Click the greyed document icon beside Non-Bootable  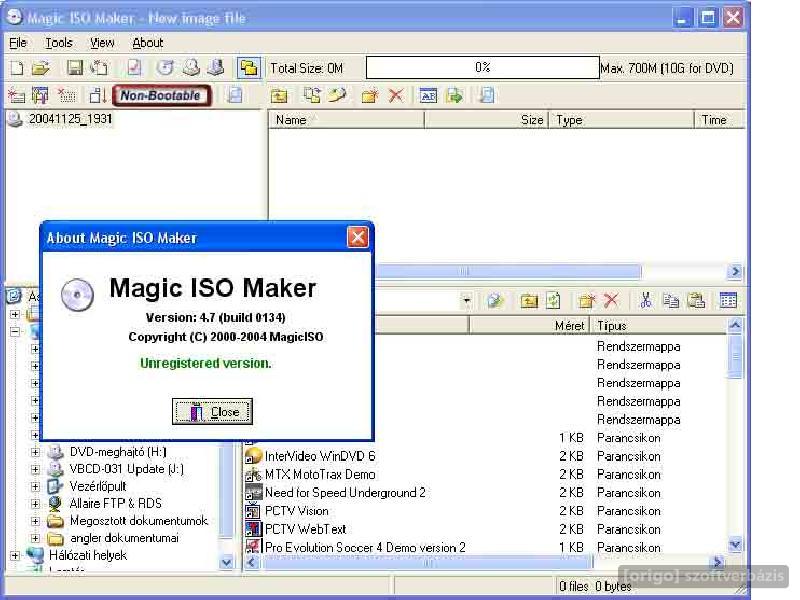[234, 95]
